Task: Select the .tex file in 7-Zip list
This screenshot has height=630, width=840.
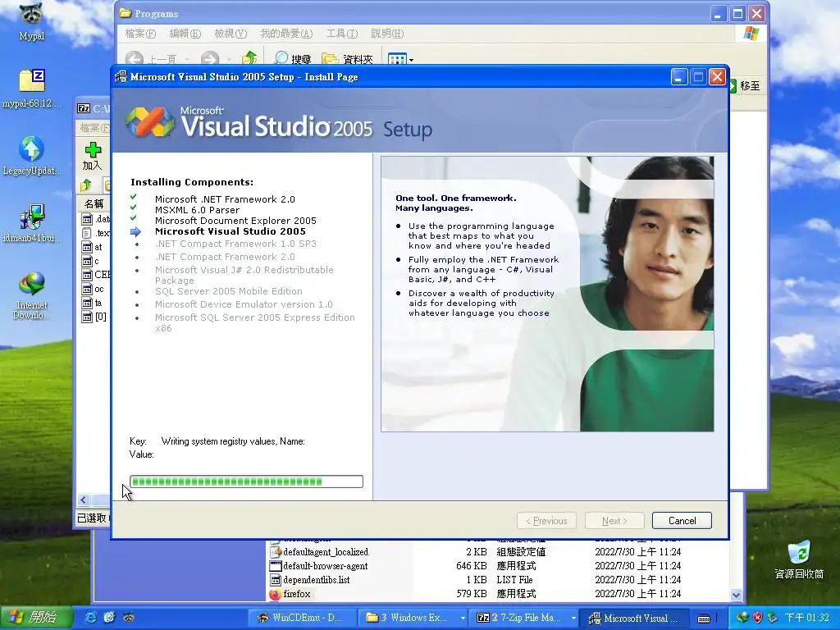Action: 95,232
